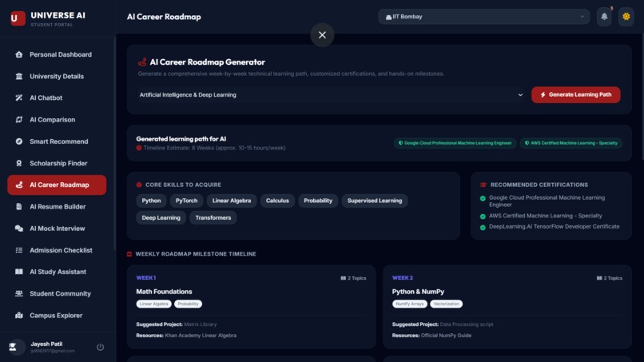Click the Universe AI logo icon

click(x=18, y=18)
